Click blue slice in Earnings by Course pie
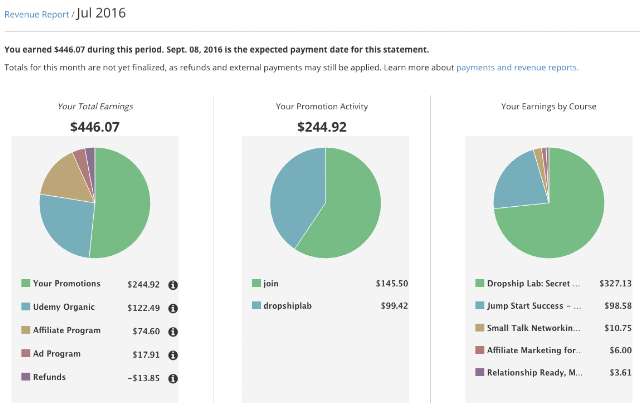This screenshot has height=403, width=640. pyautogui.click(x=518, y=184)
